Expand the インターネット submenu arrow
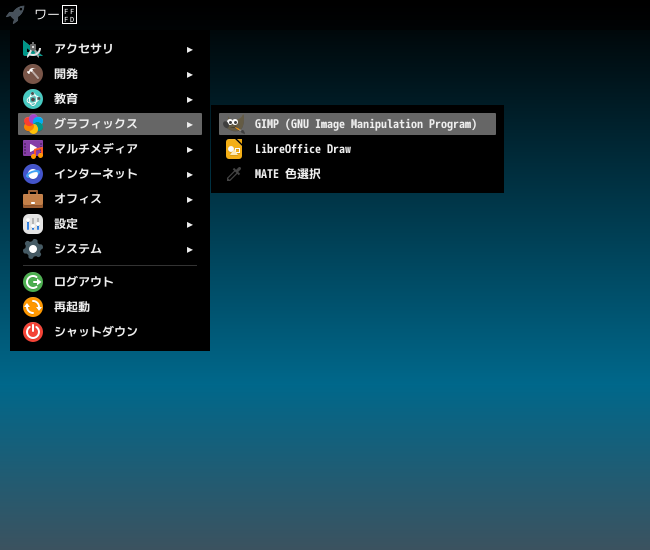650x550 pixels. [189, 174]
